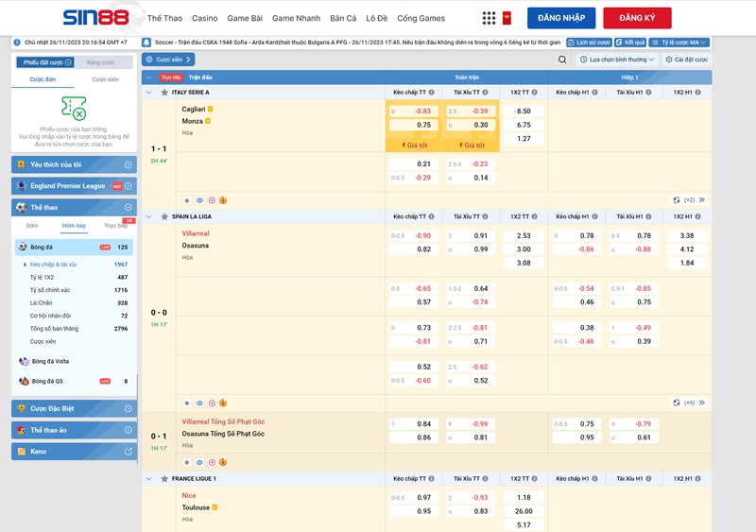Favorite the Villarreal corners market row
Image resolution: width=756 pixels, height=532 pixels.
pyautogui.click(x=187, y=462)
